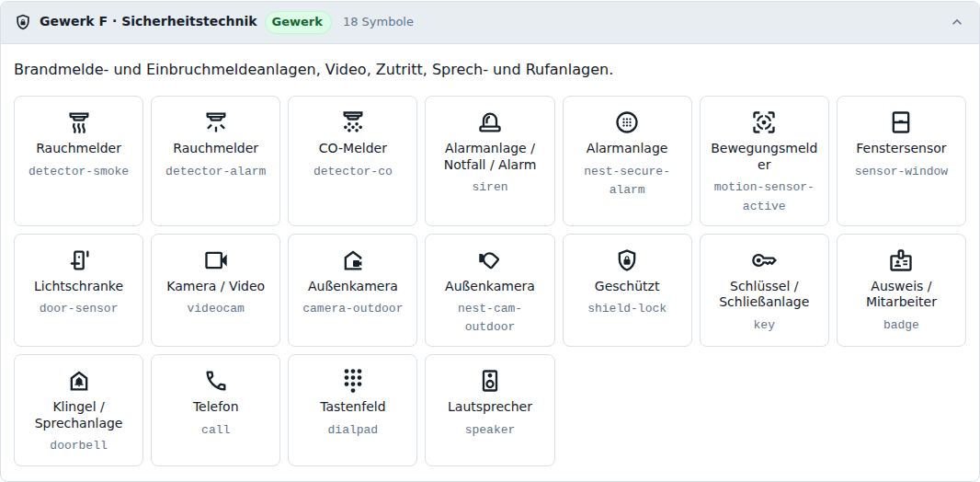Click the detector-smoke Rauchmelder icon
980x482 pixels.
coord(79,122)
